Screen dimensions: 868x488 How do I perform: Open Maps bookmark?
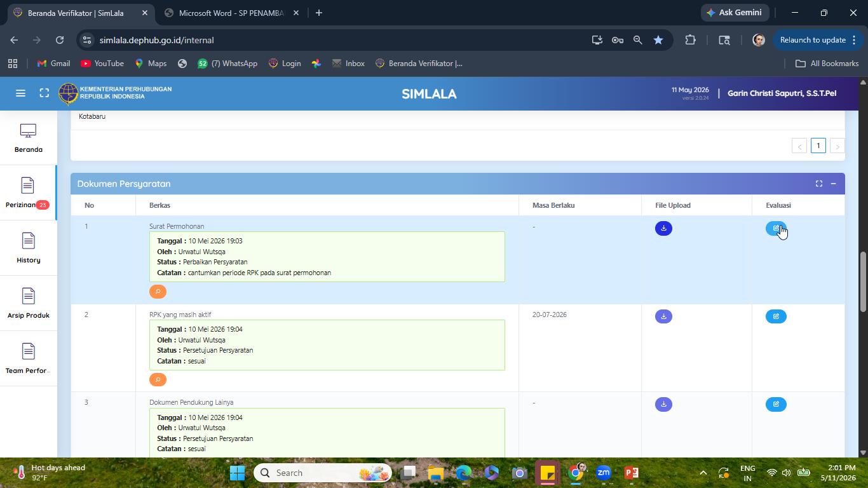click(151, 64)
